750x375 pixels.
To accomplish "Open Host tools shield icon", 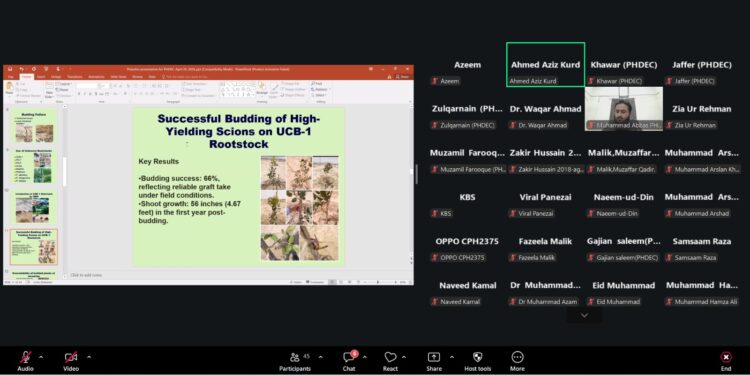I will coord(477,357).
